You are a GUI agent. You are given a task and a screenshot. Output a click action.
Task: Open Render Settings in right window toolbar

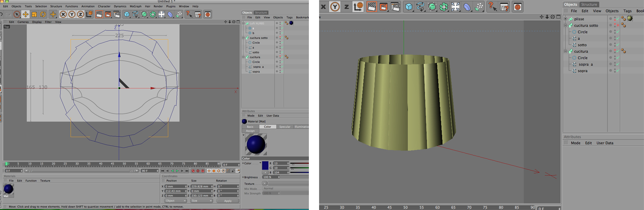(x=395, y=7)
